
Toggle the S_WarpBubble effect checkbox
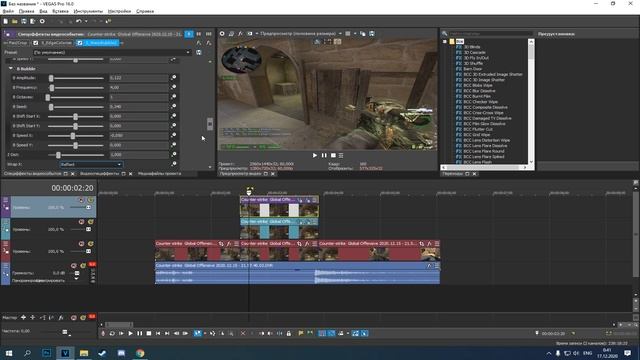pyautogui.click(x=80, y=43)
